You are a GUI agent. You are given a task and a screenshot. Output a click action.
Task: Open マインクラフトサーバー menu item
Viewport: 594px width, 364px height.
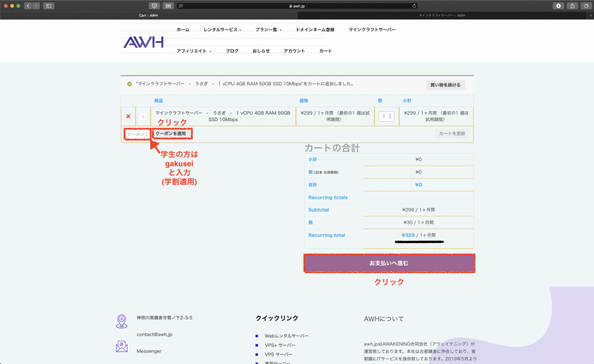(372, 30)
